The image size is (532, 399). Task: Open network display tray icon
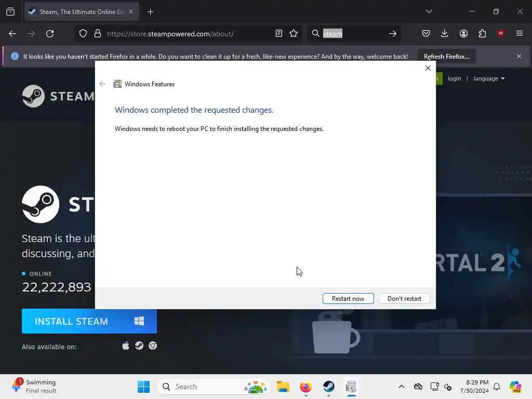pos(434,387)
